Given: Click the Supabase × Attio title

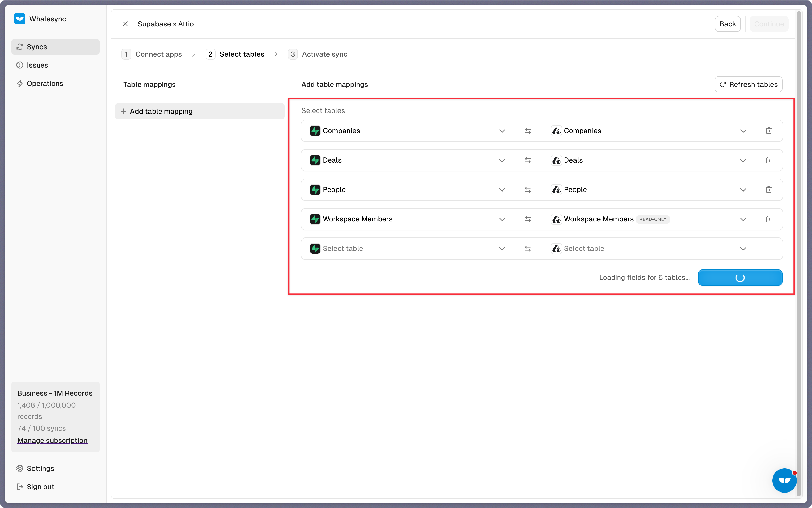Looking at the screenshot, I should pyautogui.click(x=165, y=24).
